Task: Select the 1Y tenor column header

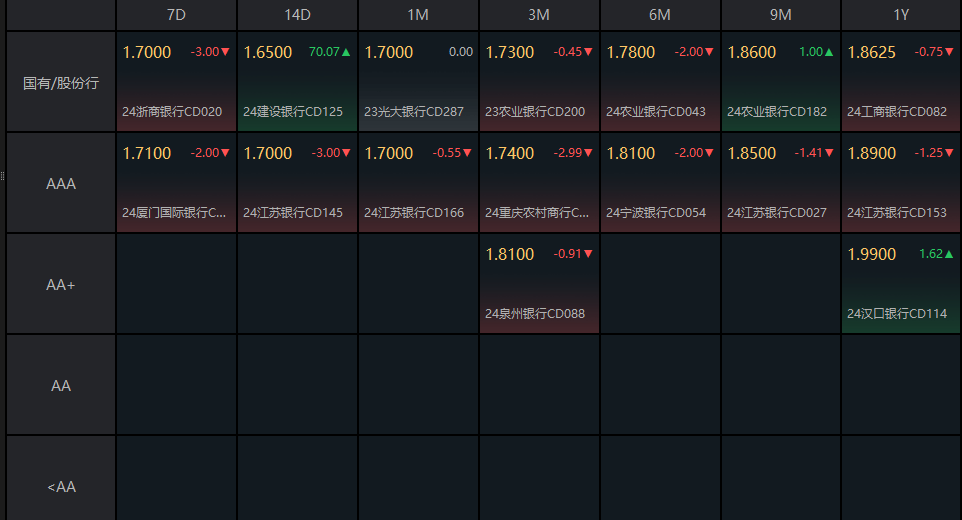Action: (x=901, y=15)
